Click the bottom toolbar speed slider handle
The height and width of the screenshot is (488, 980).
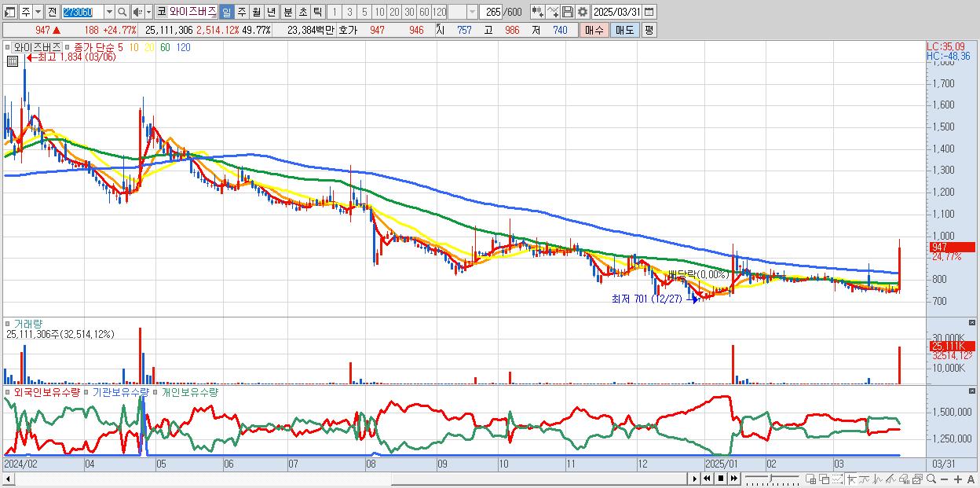pos(770,478)
